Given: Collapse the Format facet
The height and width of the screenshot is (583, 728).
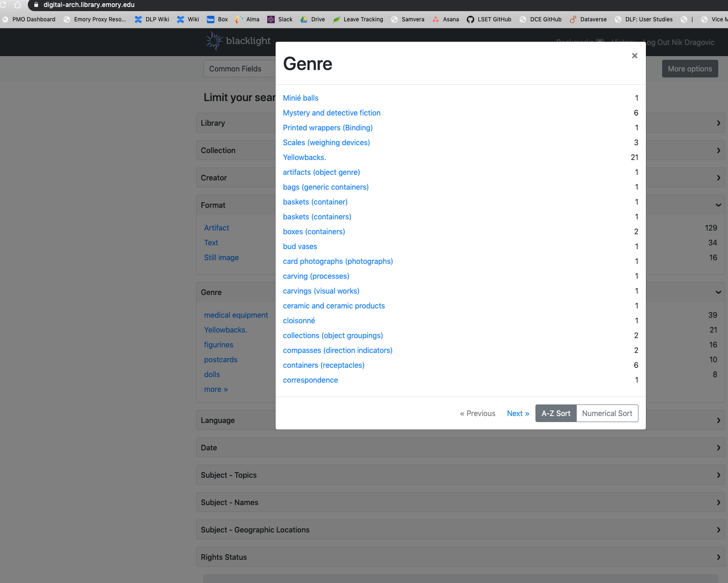Looking at the screenshot, I should pyautogui.click(x=460, y=205).
